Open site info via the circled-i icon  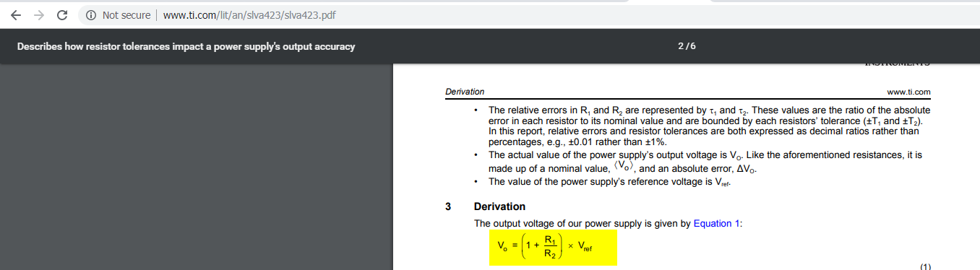(91, 15)
